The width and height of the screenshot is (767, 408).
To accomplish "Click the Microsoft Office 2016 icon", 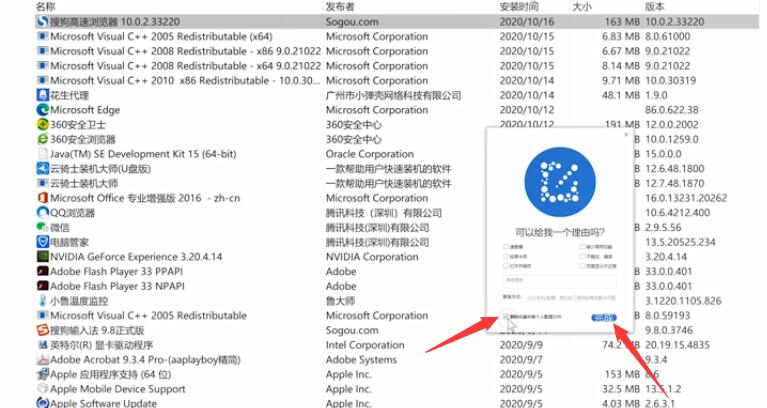I will 43,198.
